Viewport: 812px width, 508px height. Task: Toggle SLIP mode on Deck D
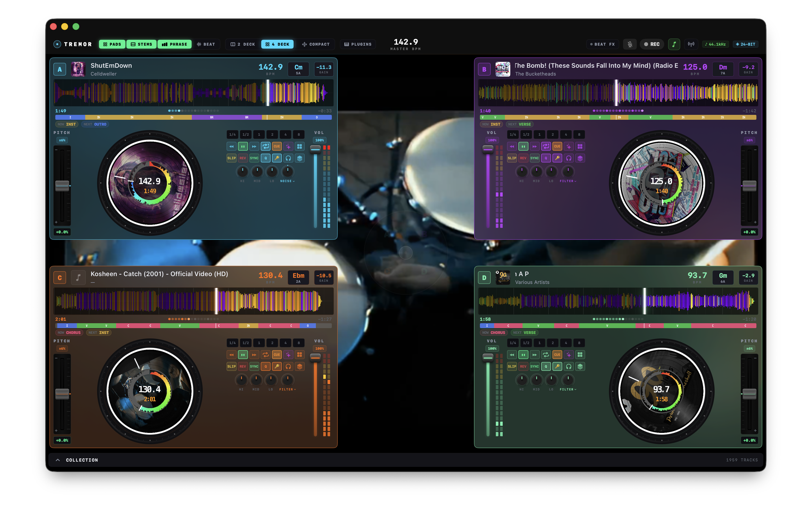[512, 367]
